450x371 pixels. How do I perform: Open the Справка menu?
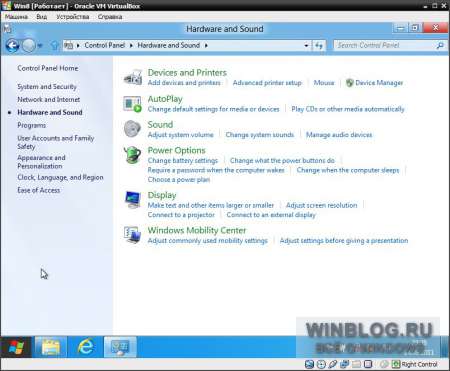[x=110, y=17]
